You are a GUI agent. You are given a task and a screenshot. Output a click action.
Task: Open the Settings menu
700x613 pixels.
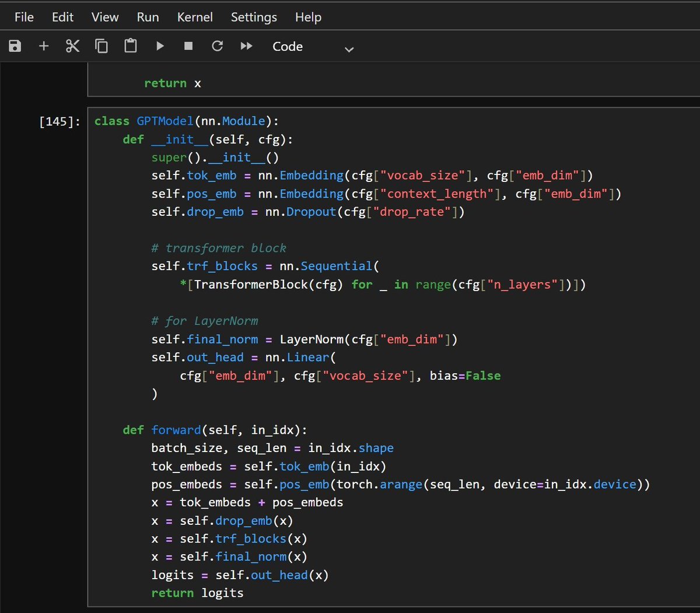pyautogui.click(x=254, y=17)
